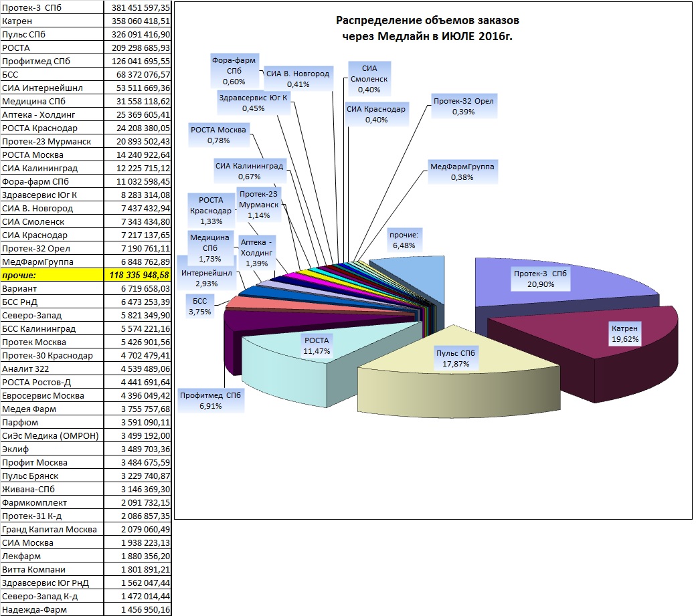698x616 pixels.
Task: Select the "Северо-Запад К-д" table cell
Action: [52, 595]
